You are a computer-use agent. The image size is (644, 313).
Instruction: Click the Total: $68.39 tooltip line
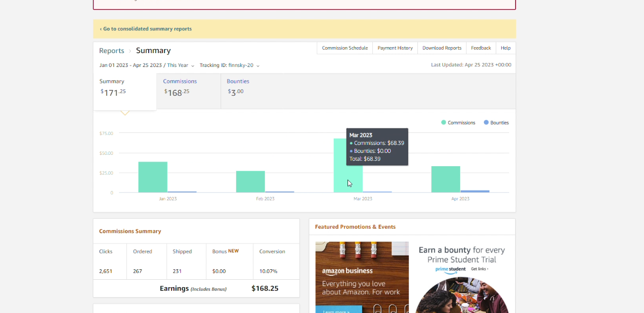tap(365, 159)
